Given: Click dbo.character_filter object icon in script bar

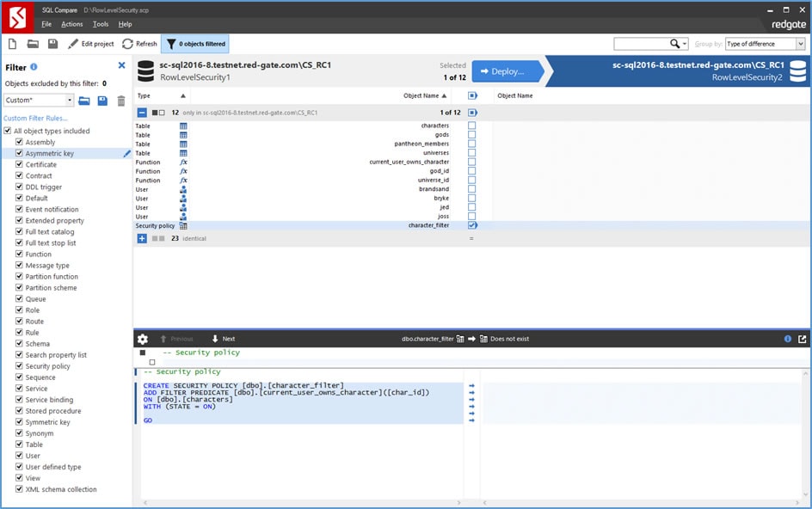Looking at the screenshot, I should point(460,339).
